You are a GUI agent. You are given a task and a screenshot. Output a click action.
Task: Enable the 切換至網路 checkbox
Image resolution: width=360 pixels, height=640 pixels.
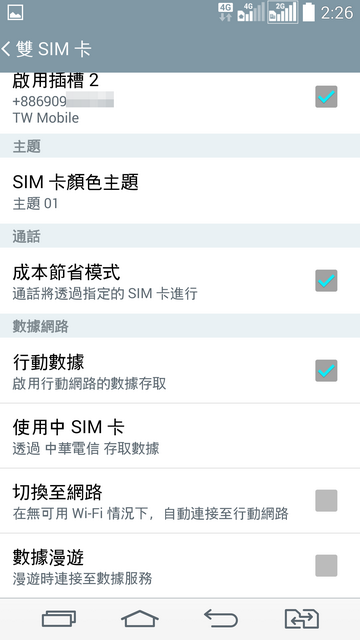coord(326,500)
